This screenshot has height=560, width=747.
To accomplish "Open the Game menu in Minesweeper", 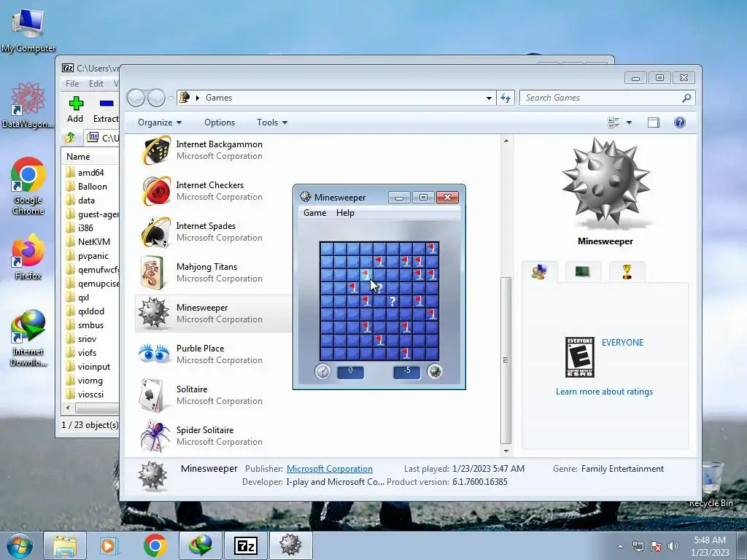I will (315, 213).
